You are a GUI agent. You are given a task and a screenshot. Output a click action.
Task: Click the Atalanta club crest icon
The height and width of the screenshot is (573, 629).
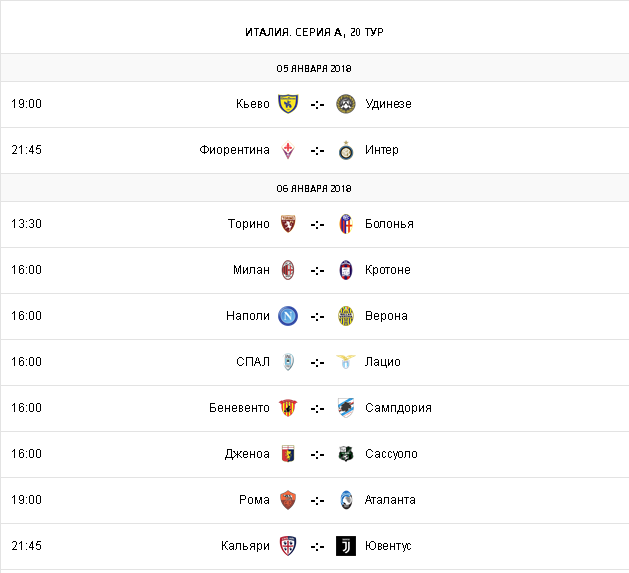346,500
